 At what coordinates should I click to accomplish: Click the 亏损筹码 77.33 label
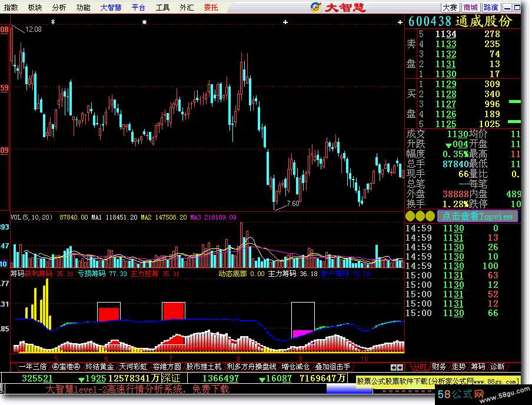pos(102,274)
